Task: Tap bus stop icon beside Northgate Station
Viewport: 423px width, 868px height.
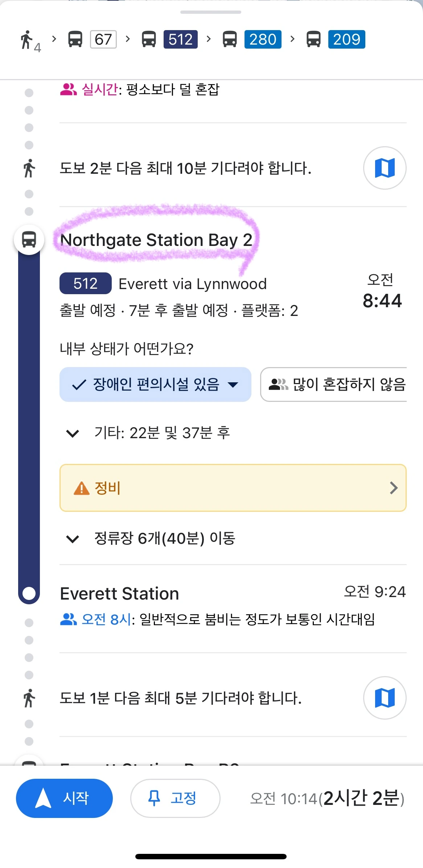Action: [29, 240]
